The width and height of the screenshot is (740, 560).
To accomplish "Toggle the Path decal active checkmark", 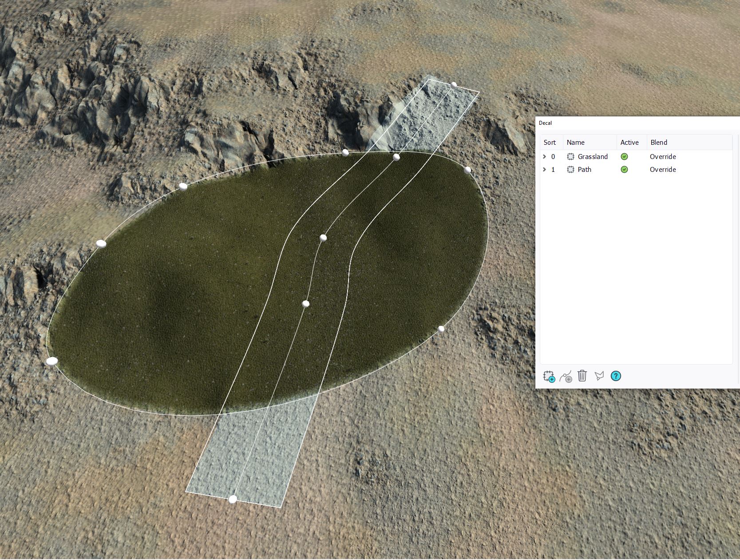I will pyautogui.click(x=624, y=170).
